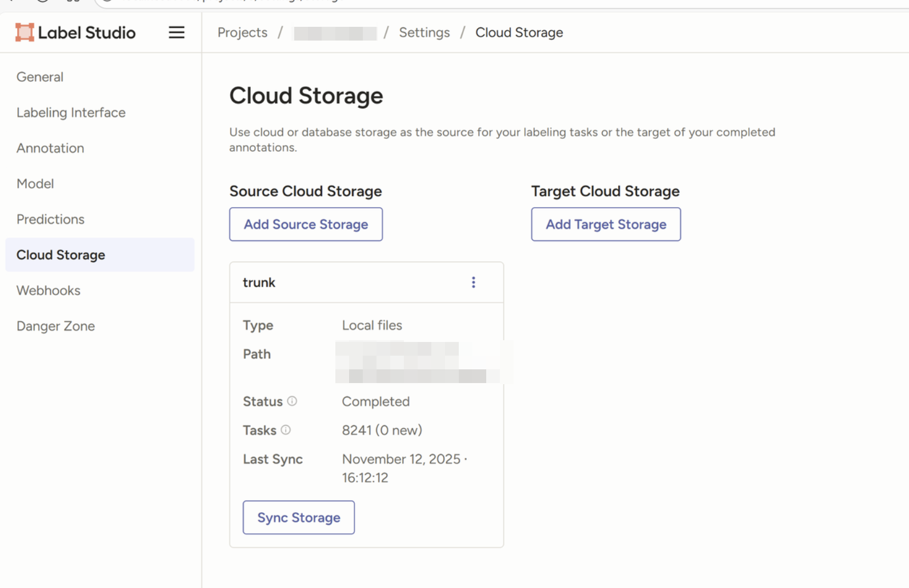Toggle the hamburger sidebar menu
This screenshot has height=588, width=909.
[x=177, y=33]
